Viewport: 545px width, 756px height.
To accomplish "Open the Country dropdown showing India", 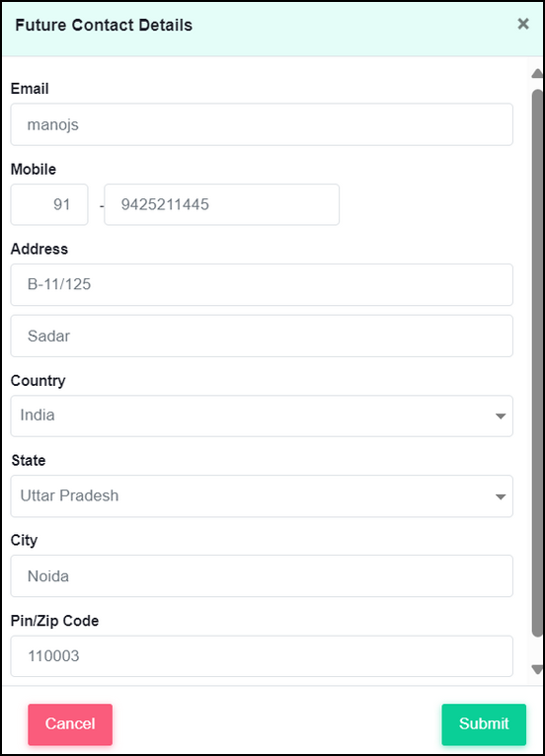I will [262, 416].
